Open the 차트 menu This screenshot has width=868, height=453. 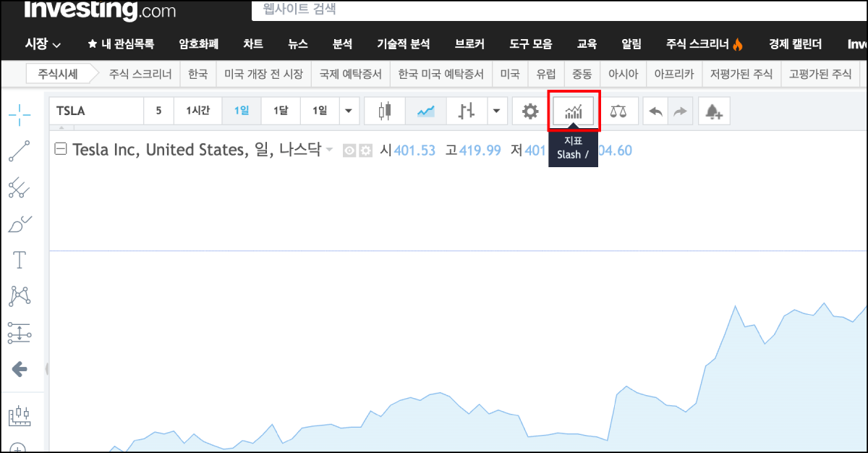[253, 44]
